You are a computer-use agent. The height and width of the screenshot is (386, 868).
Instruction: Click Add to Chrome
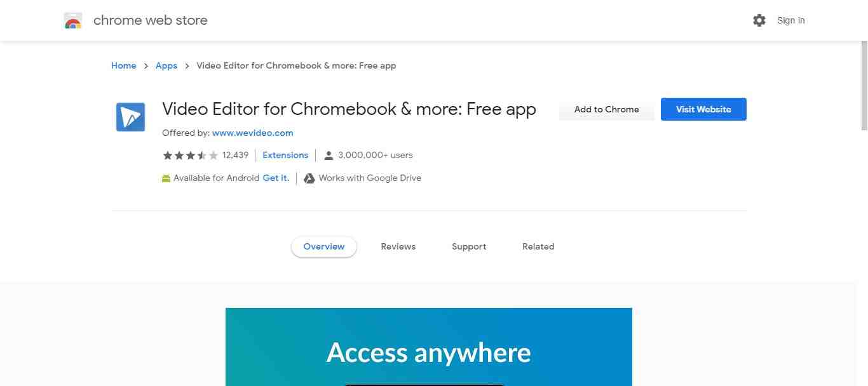pyautogui.click(x=606, y=109)
